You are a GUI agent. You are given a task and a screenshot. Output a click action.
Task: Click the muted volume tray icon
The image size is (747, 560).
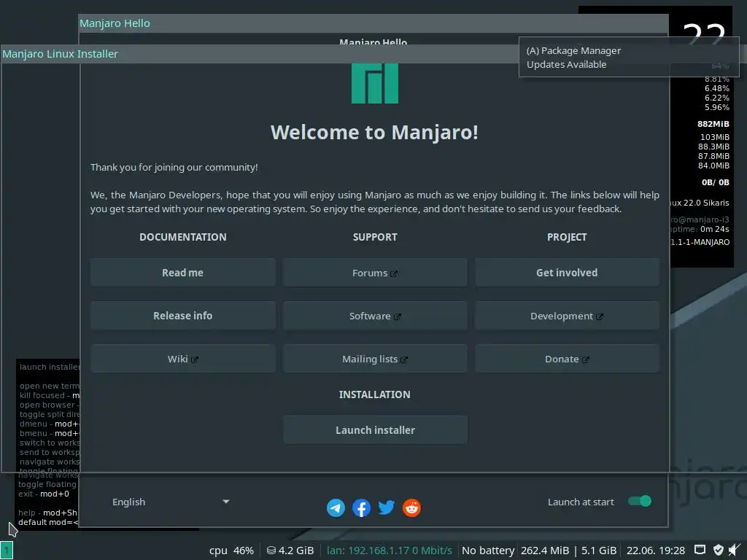[x=735, y=550]
